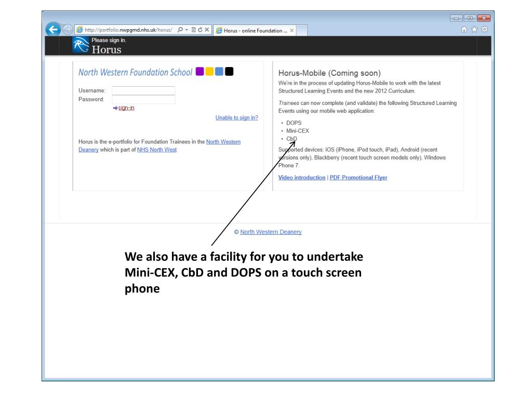Close the Horus browser tab
532x399 pixels.
(x=292, y=31)
